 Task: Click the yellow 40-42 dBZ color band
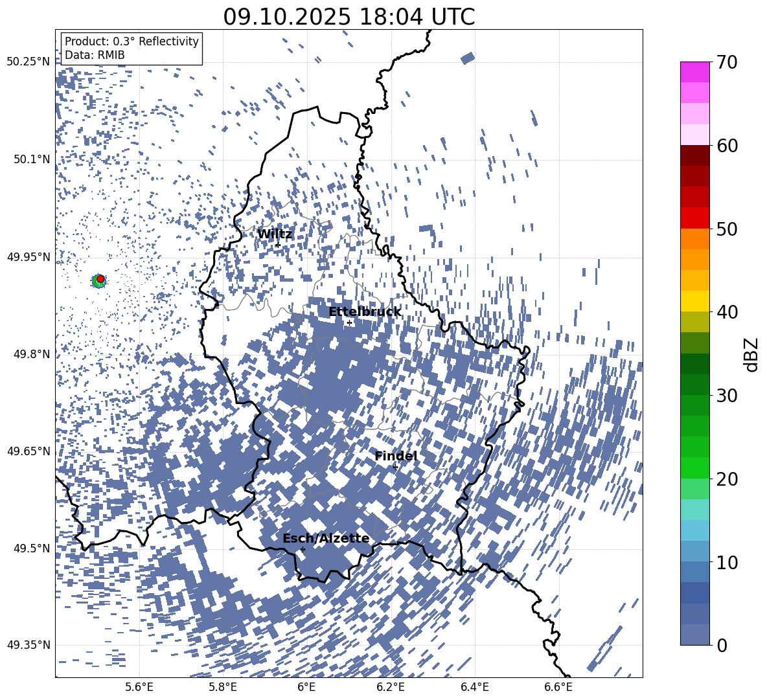[x=694, y=301]
